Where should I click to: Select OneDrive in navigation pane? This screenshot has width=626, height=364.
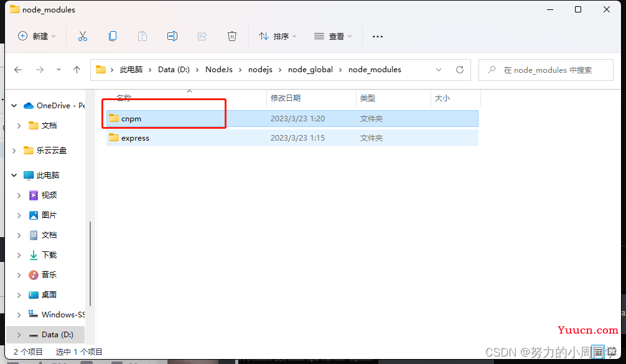click(54, 106)
